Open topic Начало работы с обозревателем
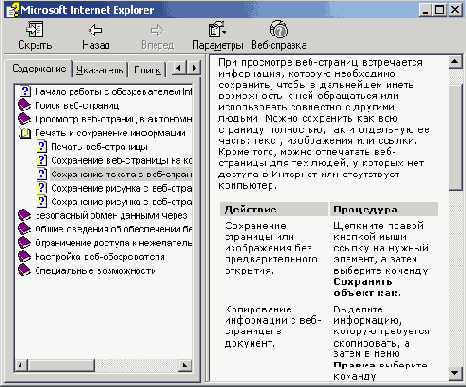This screenshot has height=387, width=466. click(114, 91)
